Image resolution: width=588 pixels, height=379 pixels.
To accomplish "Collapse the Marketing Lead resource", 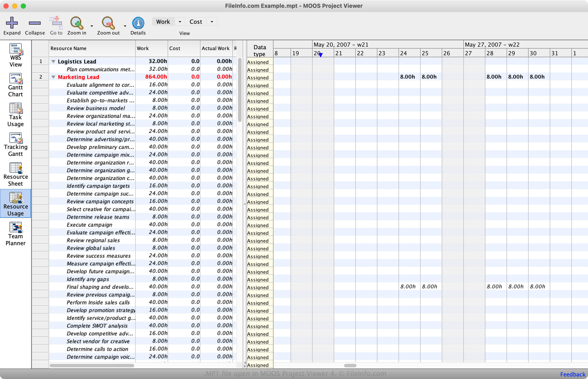I will pos(53,77).
